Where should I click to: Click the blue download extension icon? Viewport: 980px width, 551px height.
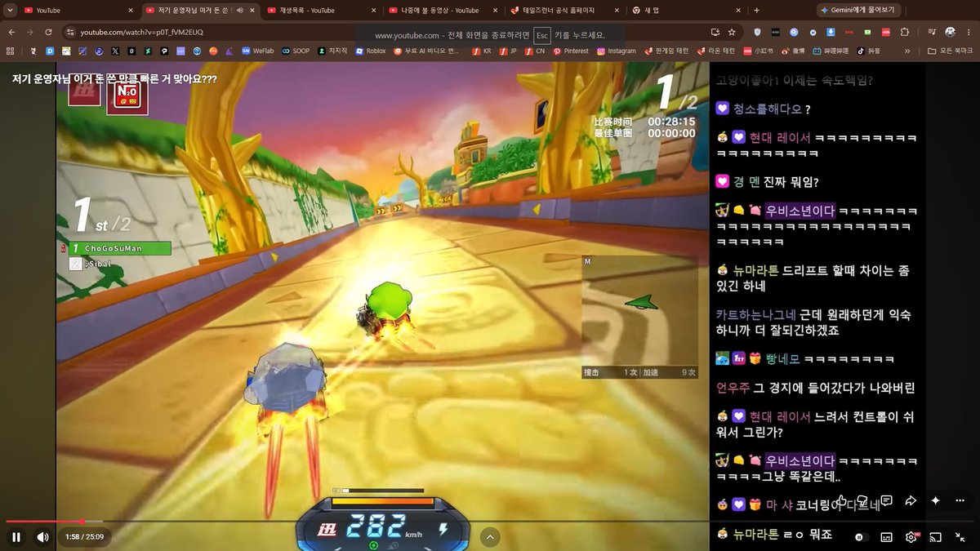831,32
